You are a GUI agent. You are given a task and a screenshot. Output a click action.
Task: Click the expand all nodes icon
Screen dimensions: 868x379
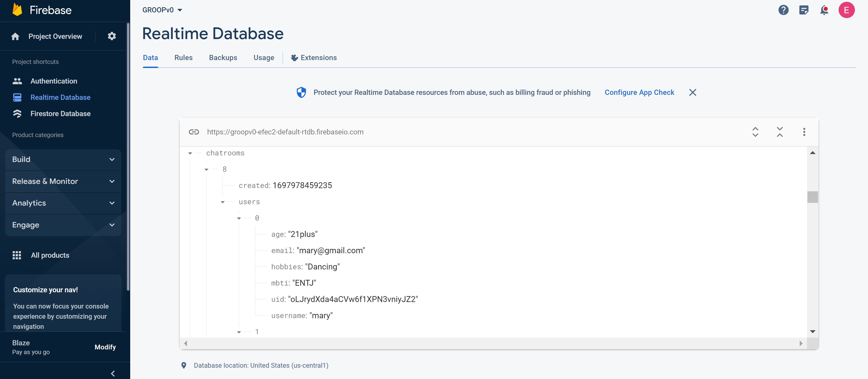click(755, 132)
